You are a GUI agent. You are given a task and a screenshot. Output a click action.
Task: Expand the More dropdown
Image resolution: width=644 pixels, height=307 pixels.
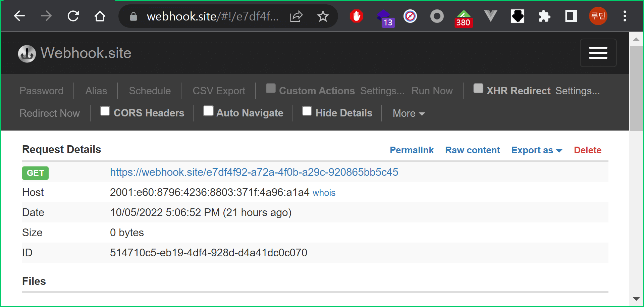click(409, 113)
